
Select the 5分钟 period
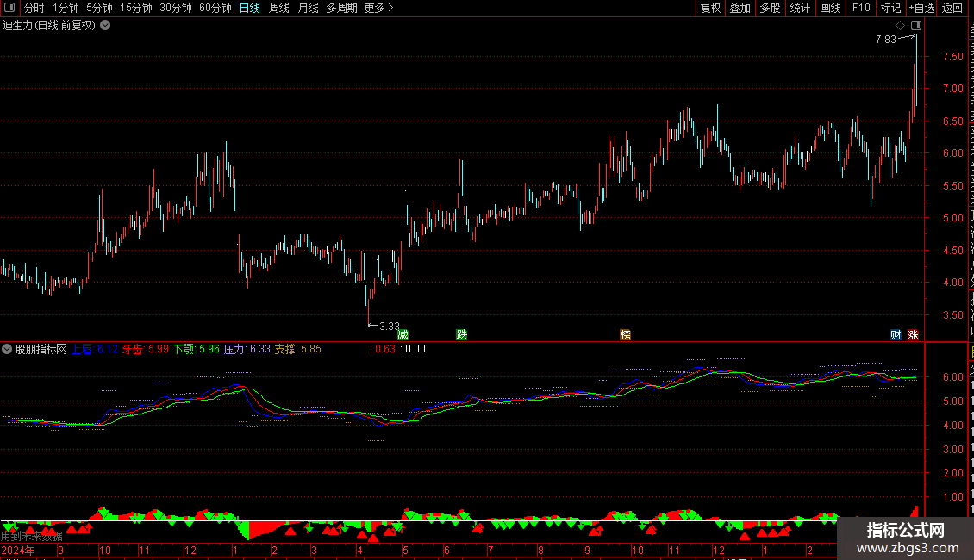tap(99, 8)
